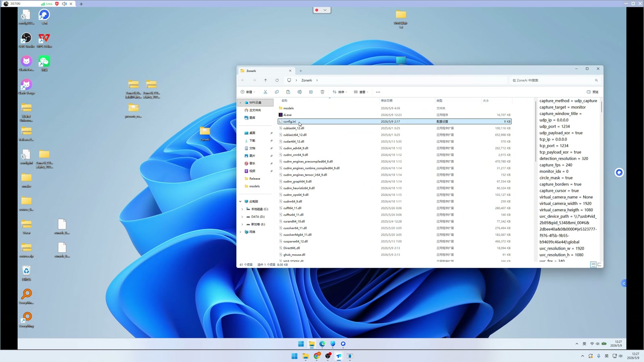Image resolution: width=644 pixels, height=362 pixels.
Task: Click the Delete trash icon in Explorer toolbar
Action: 322,92
